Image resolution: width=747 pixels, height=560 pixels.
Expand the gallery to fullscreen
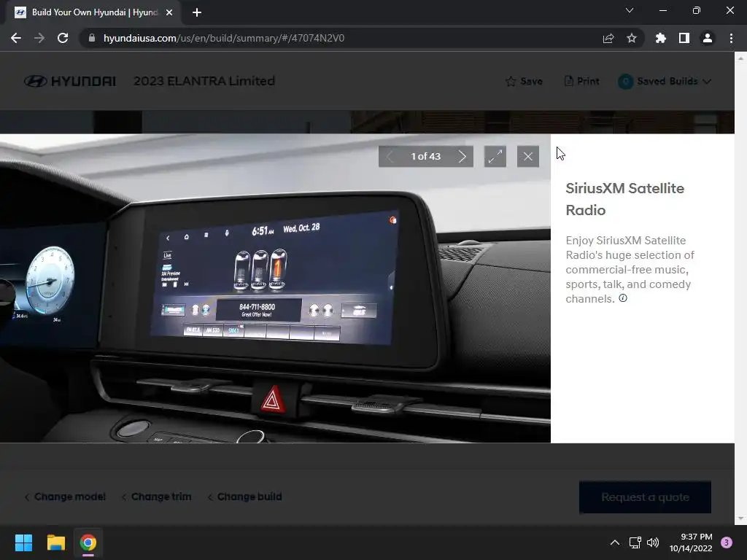495,156
